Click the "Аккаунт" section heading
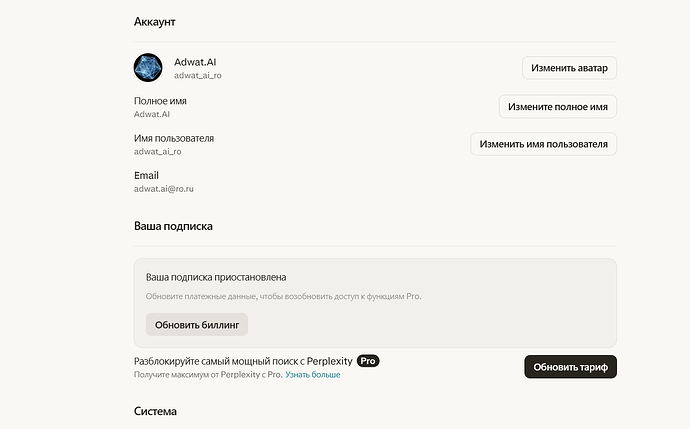The image size is (690, 429). [155, 21]
